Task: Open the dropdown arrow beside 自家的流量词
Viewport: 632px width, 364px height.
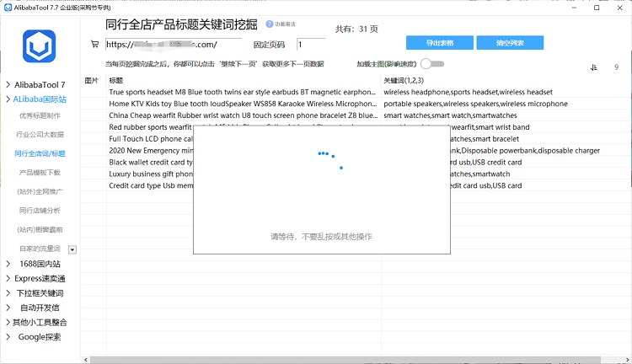Action: pos(72,249)
